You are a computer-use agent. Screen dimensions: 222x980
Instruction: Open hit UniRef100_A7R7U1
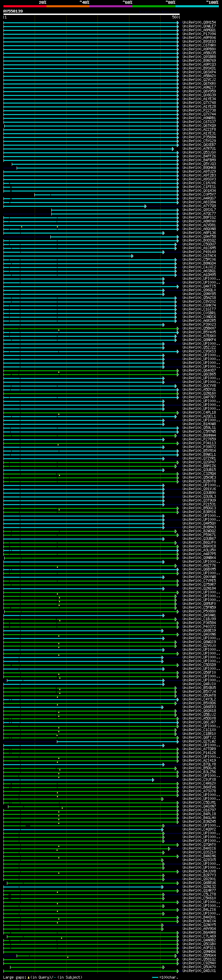coord(199,148)
